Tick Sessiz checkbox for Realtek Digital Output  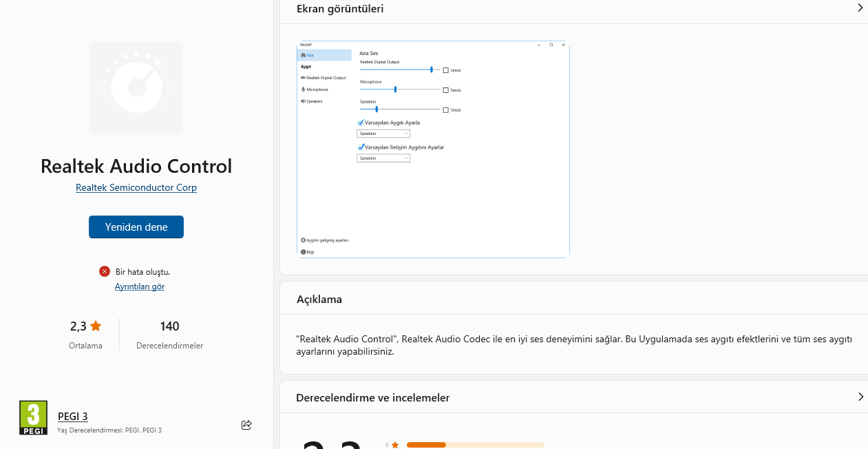click(446, 70)
